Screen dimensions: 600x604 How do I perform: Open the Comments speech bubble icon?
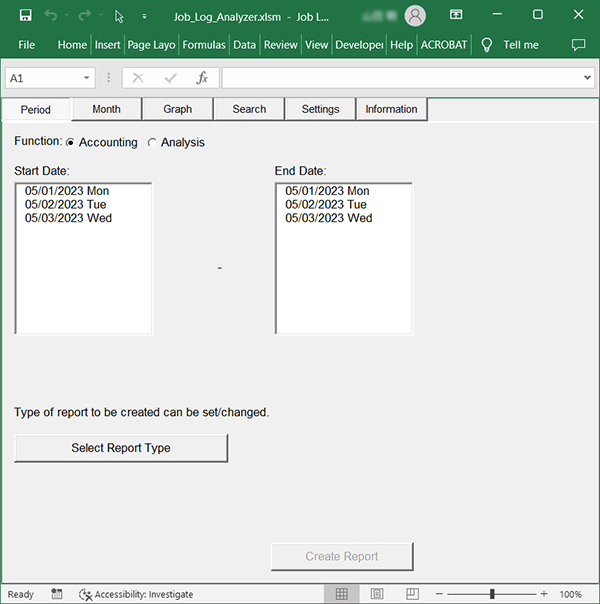[578, 45]
